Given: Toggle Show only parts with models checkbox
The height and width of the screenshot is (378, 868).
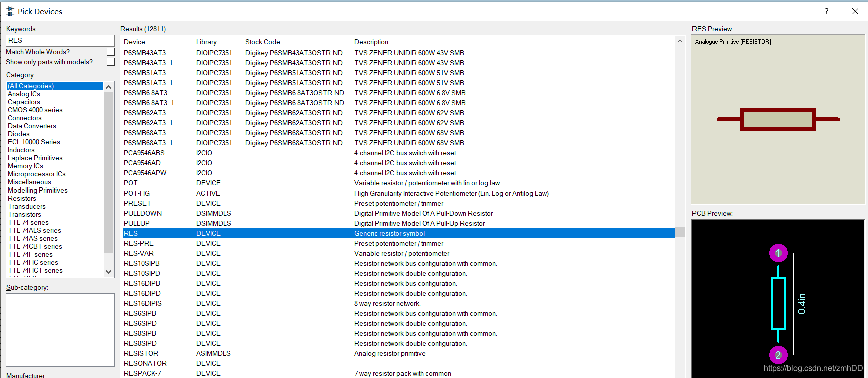Looking at the screenshot, I should point(111,62).
